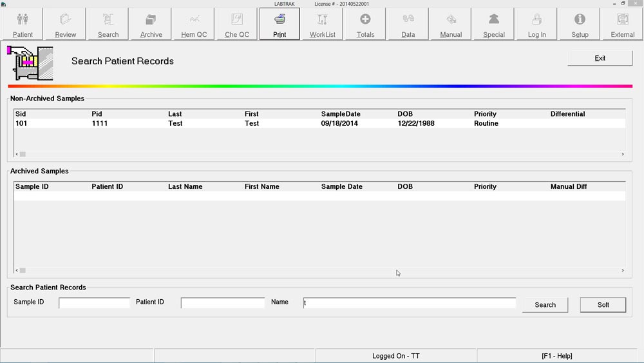Click the Log In toolbar icon
This screenshot has height=363, width=644.
coord(537,25)
